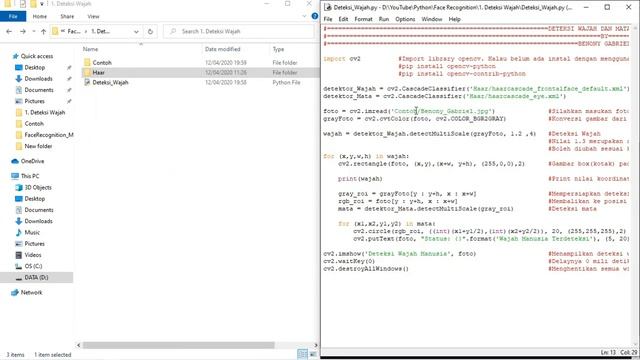Click the 'import cv2' code line

pos(342,59)
